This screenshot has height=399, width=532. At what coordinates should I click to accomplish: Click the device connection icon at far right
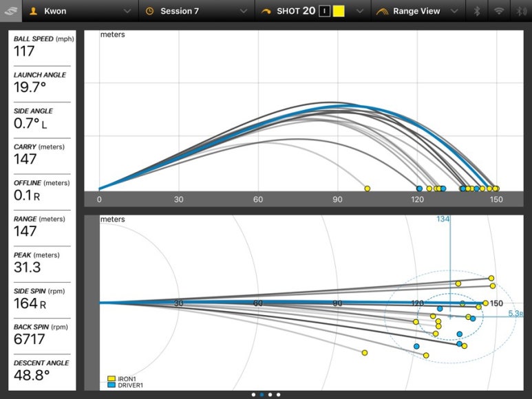tap(522, 11)
